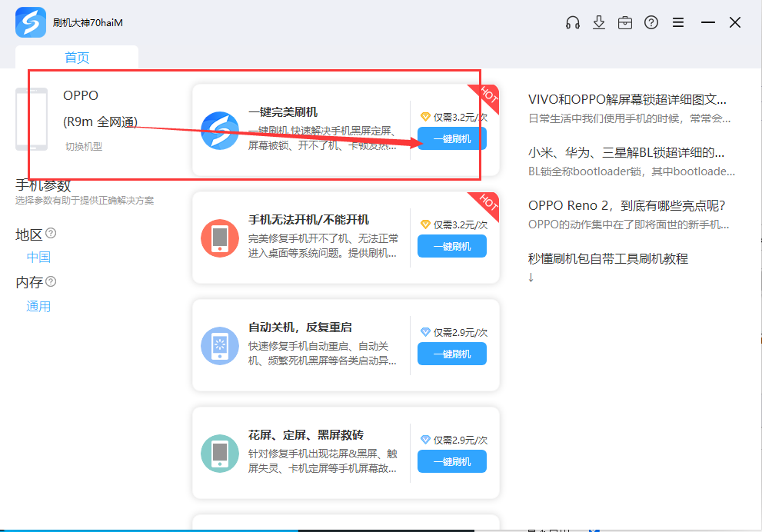Screen dimensions: 762x532
Task: Open help using the question mark icon
Action: (651, 22)
